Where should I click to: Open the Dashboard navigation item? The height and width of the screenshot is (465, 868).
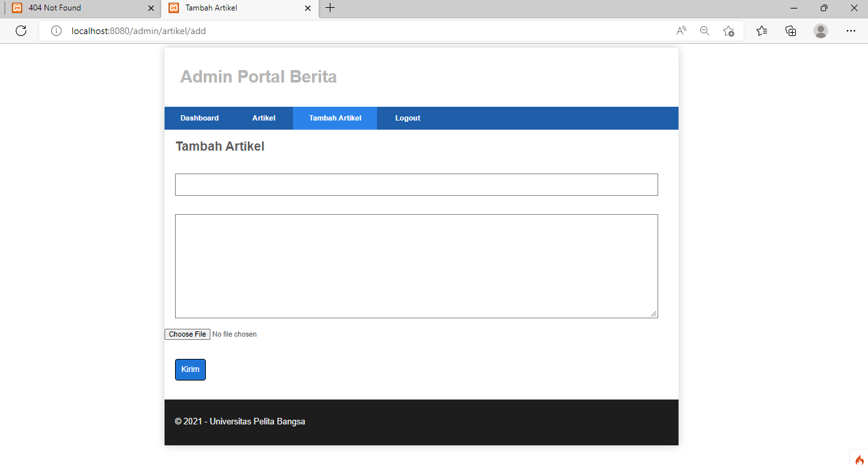coord(199,118)
